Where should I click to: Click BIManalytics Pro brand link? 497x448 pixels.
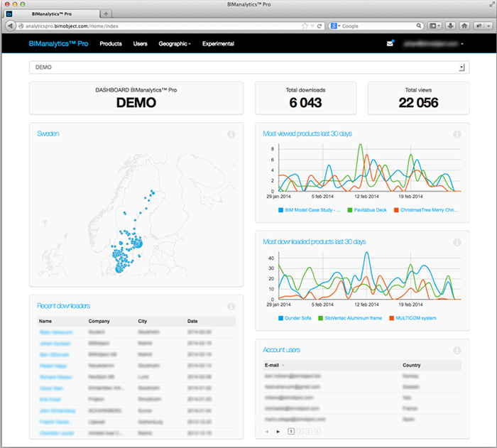pyautogui.click(x=58, y=44)
